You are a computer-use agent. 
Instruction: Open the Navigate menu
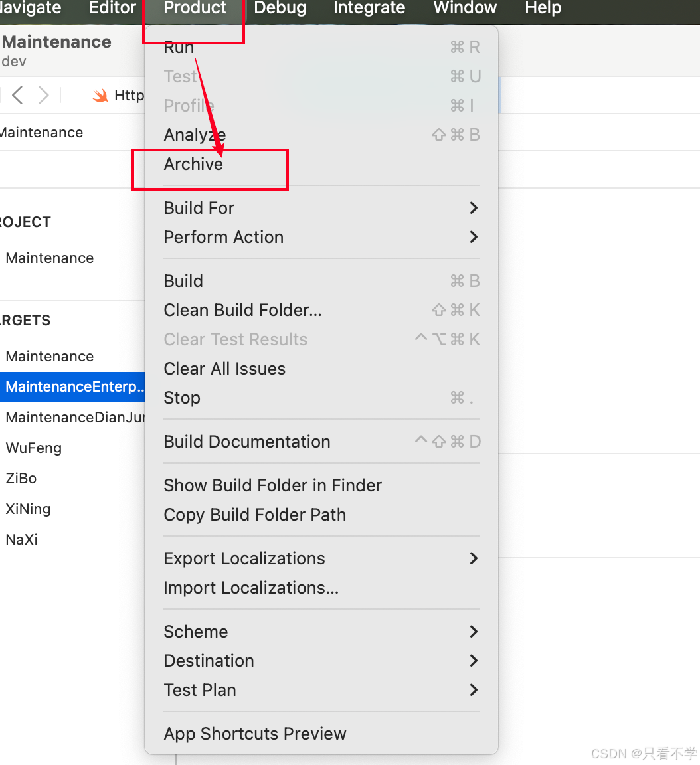click(x=31, y=8)
